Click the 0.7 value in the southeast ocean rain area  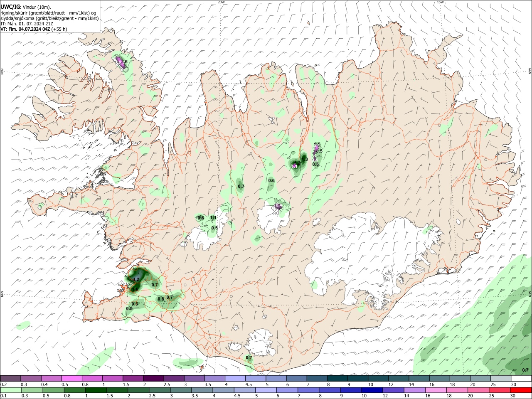pos(525,370)
